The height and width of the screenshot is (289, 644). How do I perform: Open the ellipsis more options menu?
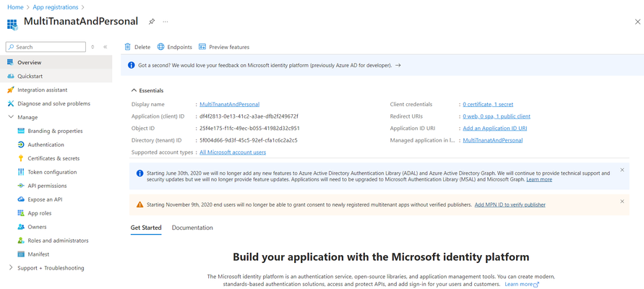click(165, 22)
